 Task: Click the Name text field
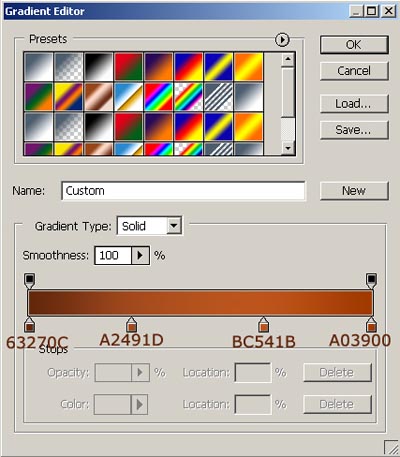(183, 191)
